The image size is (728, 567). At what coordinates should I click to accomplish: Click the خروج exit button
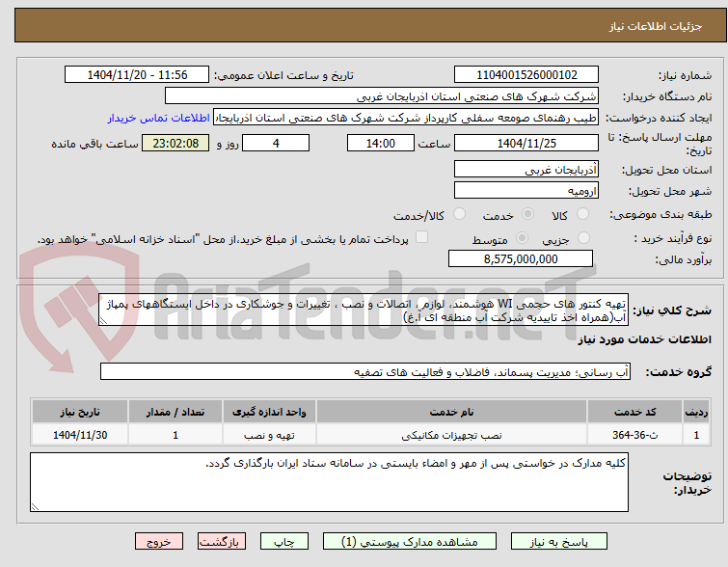click(159, 542)
